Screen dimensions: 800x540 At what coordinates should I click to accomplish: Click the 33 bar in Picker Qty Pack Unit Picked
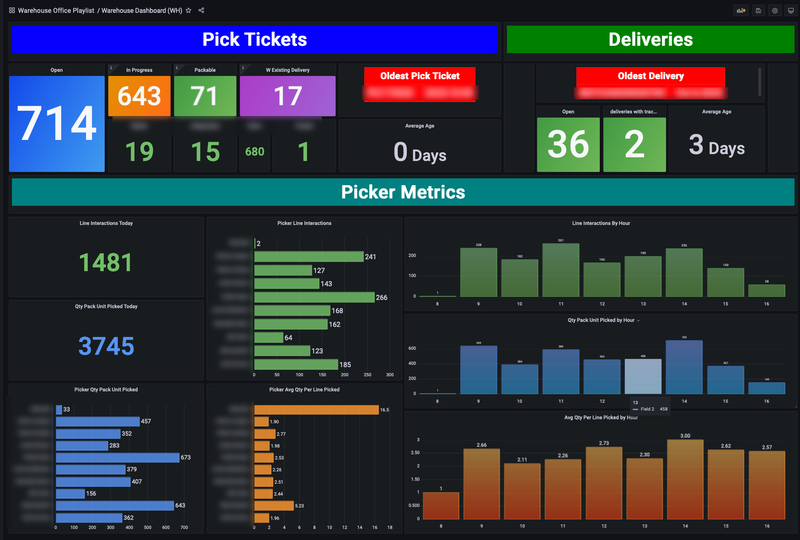click(59, 409)
